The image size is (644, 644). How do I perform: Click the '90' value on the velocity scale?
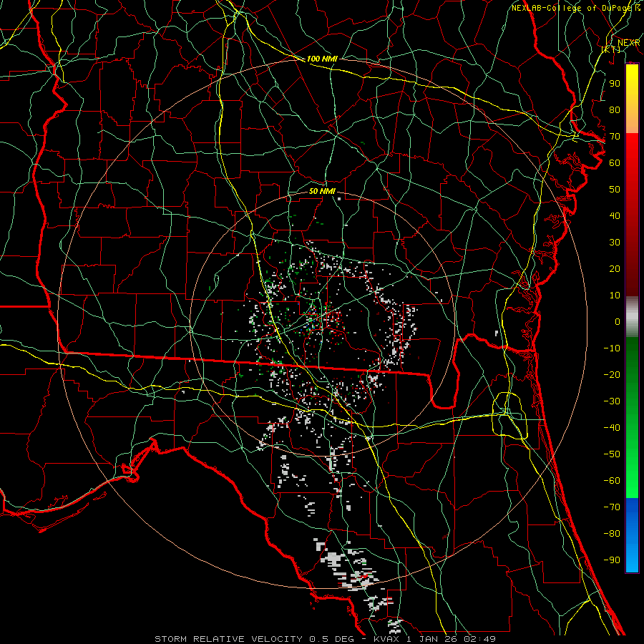coord(615,84)
